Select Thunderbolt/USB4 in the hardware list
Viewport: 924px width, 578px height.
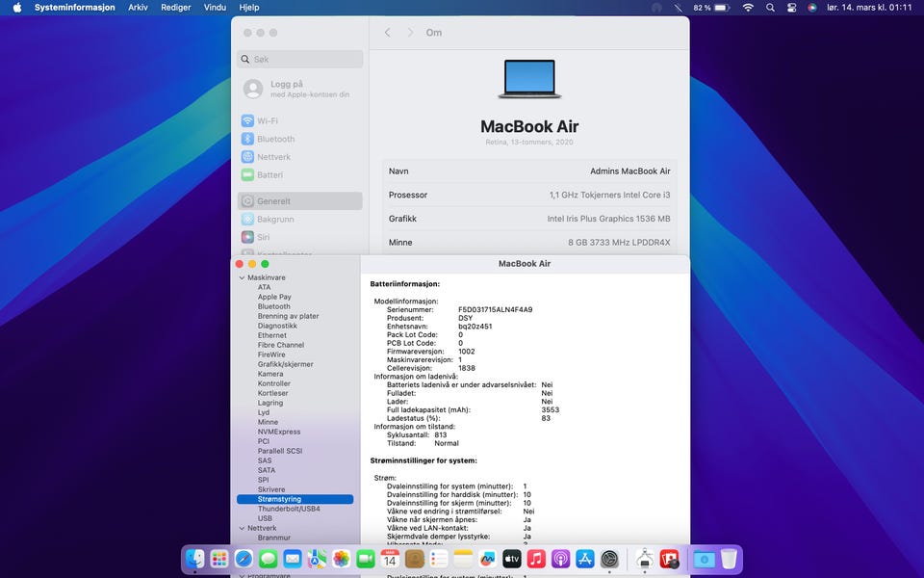pos(289,509)
